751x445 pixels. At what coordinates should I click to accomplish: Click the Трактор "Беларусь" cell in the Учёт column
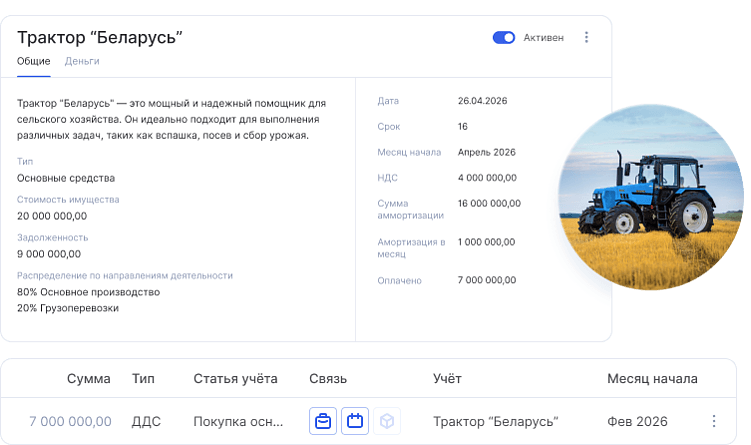tap(496, 421)
